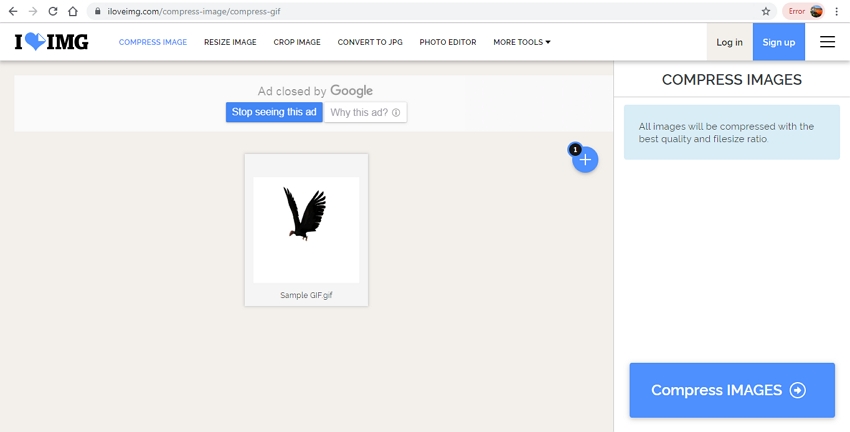This screenshot has width=850, height=432.
Task: Open the hamburger menu icon
Action: (827, 42)
